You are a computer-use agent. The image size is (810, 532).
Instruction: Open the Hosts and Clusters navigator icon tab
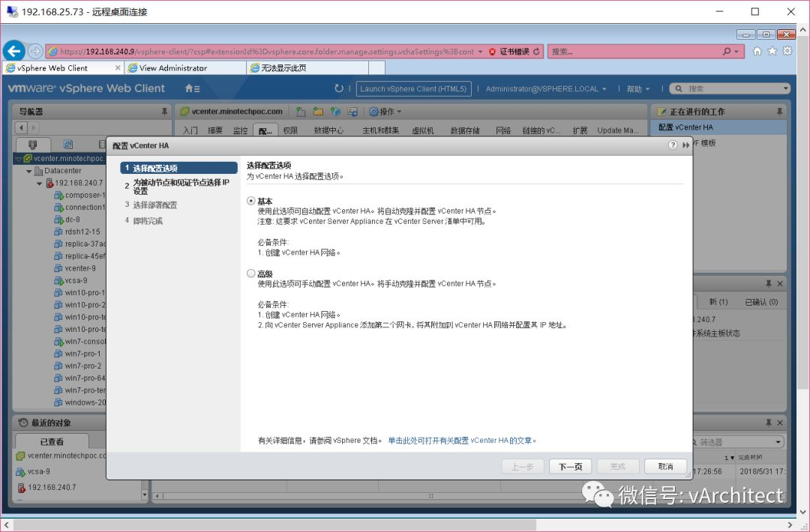[32, 145]
